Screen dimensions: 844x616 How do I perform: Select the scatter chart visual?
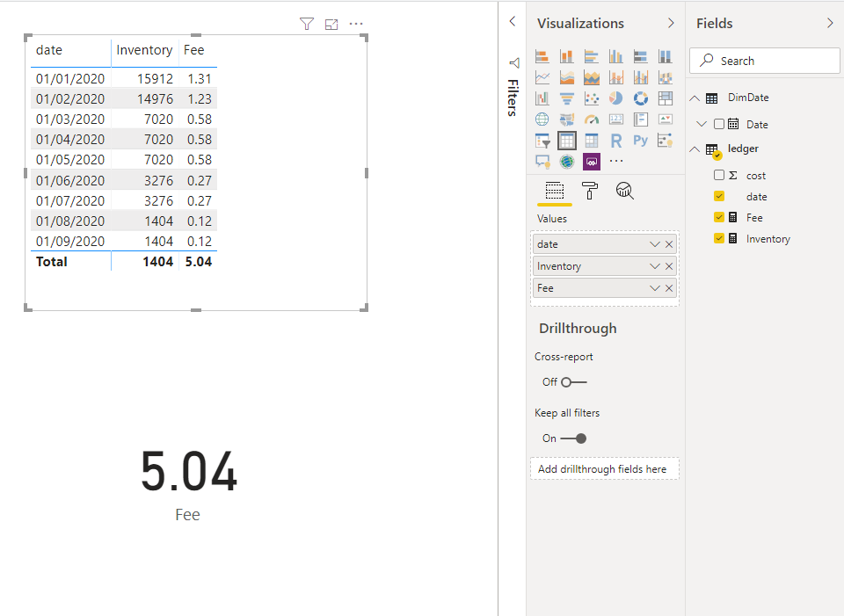coord(592,98)
